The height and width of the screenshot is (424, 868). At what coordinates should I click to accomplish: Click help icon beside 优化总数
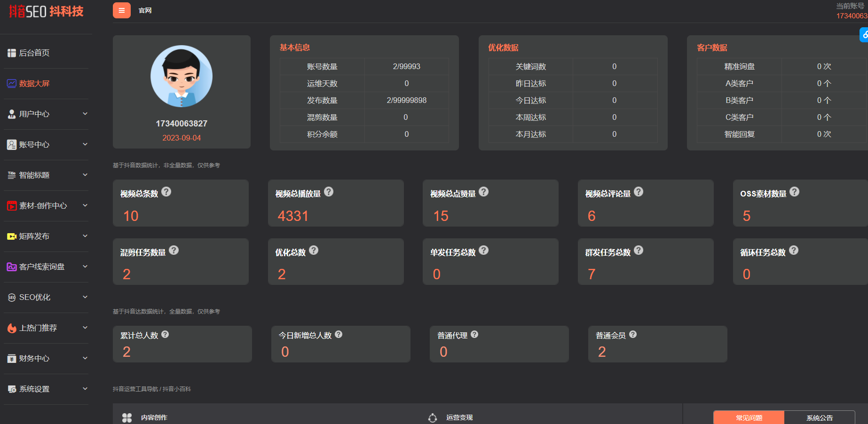point(314,250)
